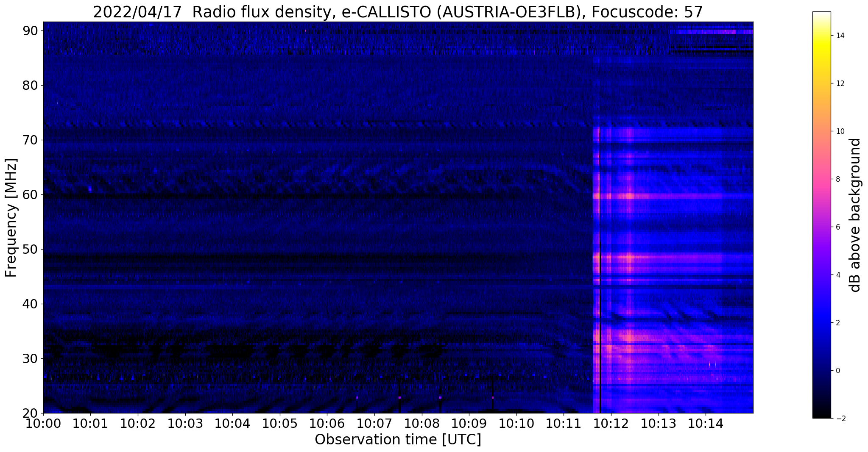Click the 10:09 time tick label
The image size is (868, 452).
[x=469, y=424]
